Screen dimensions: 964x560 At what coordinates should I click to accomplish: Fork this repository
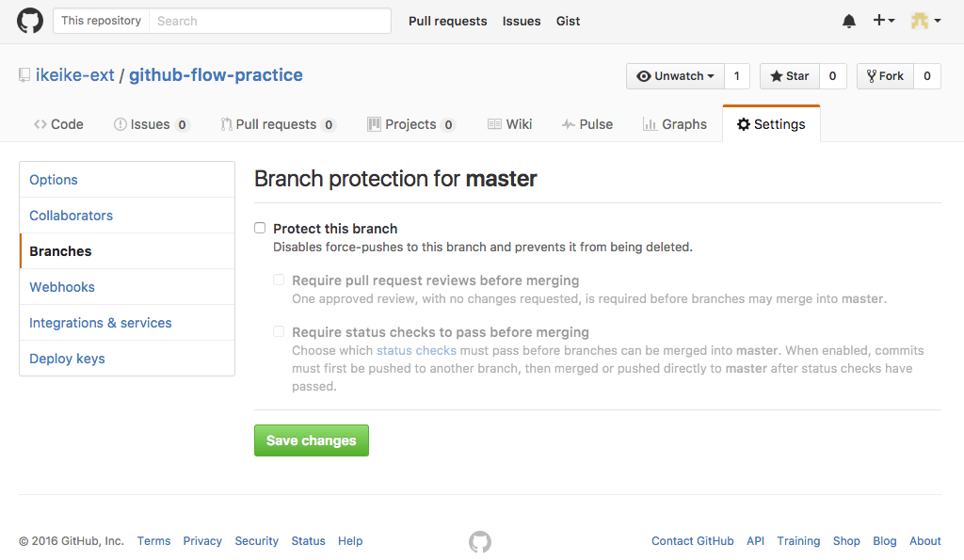pos(885,76)
